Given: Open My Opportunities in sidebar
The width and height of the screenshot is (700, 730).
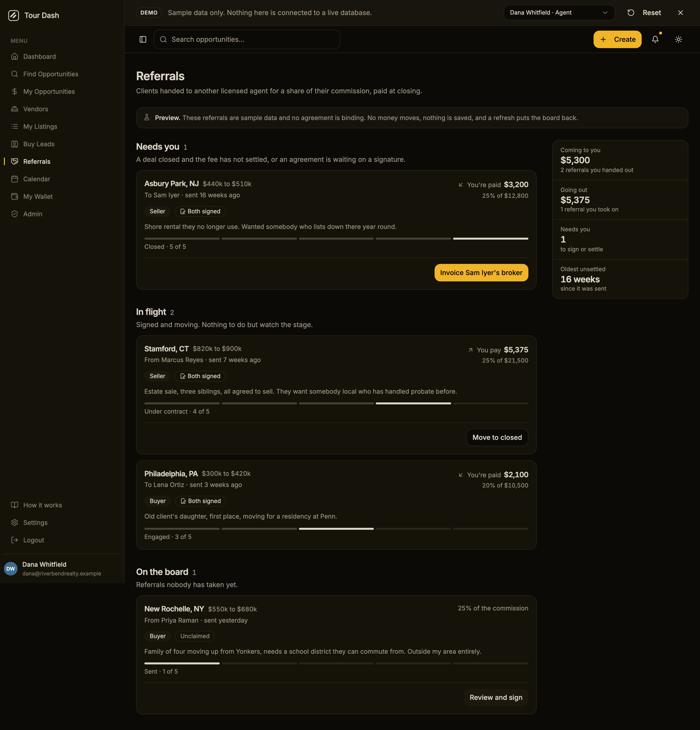Looking at the screenshot, I should coord(62,92).
